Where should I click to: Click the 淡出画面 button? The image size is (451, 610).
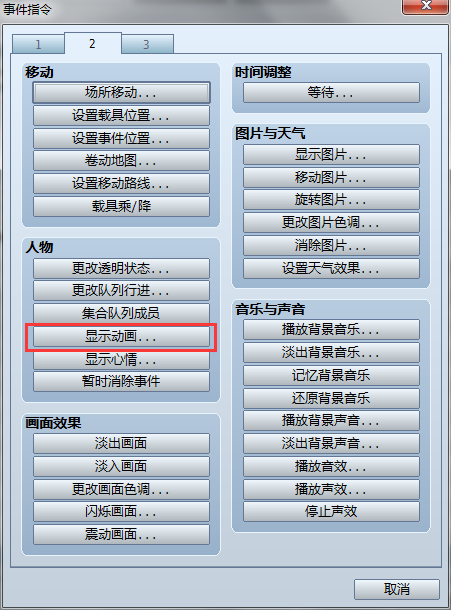(121, 443)
